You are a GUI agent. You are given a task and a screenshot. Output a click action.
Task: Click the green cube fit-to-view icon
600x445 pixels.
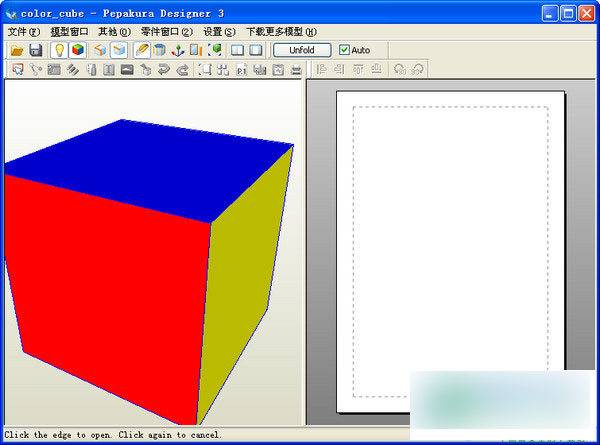click(215, 50)
